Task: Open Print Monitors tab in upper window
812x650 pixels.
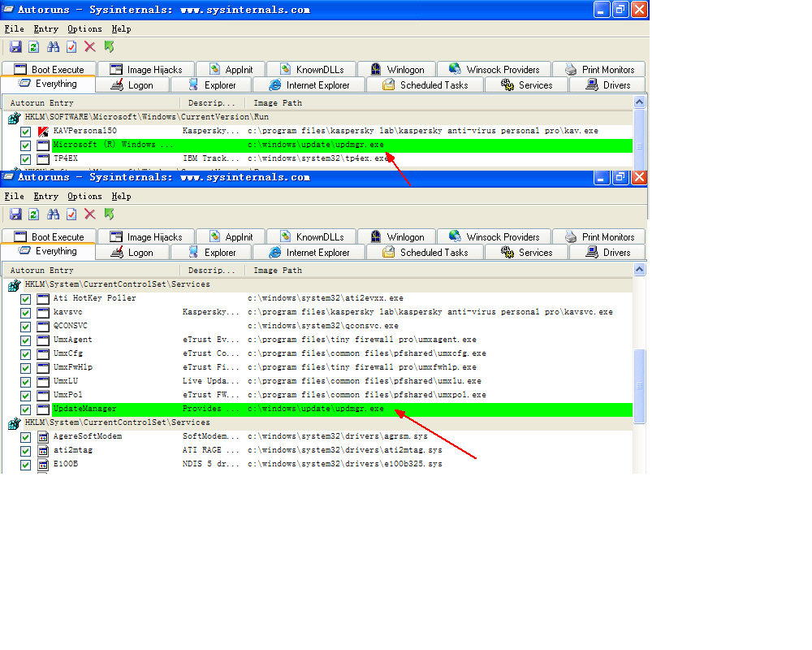Action: (x=600, y=69)
